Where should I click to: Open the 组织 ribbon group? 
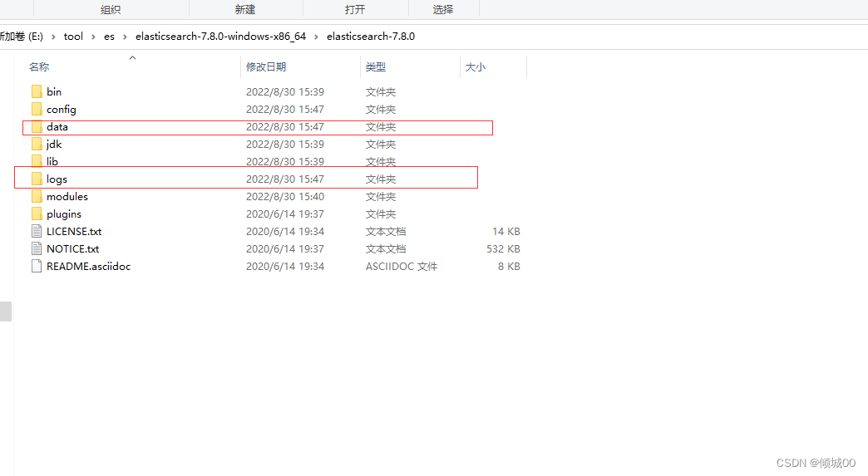pyautogui.click(x=110, y=9)
